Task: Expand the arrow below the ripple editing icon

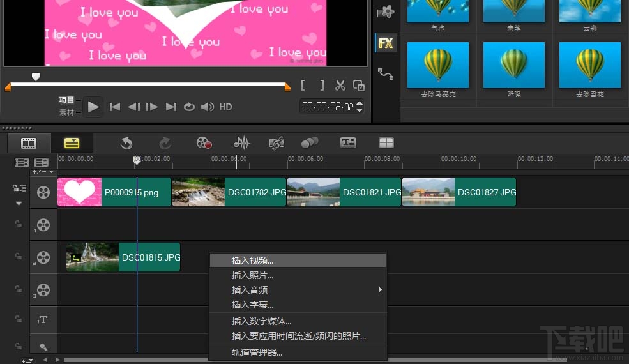Action: click(19, 203)
